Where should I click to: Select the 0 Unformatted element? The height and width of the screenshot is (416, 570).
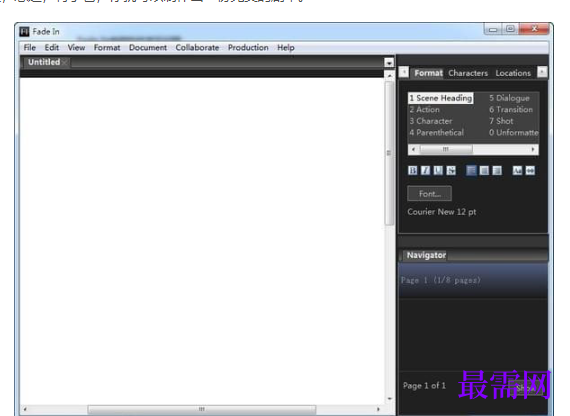[513, 133]
